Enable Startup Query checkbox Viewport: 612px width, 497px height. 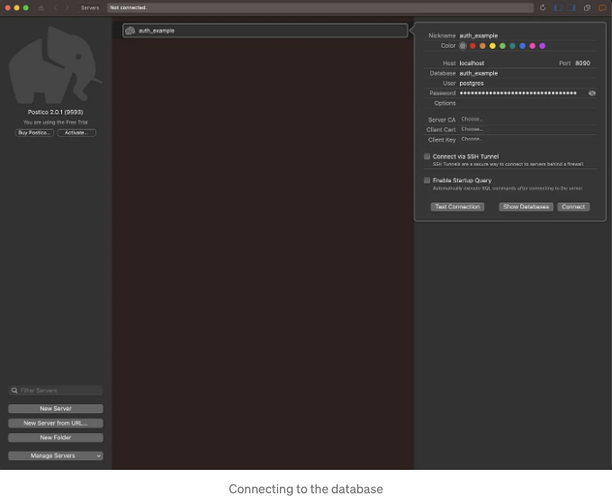coord(427,180)
